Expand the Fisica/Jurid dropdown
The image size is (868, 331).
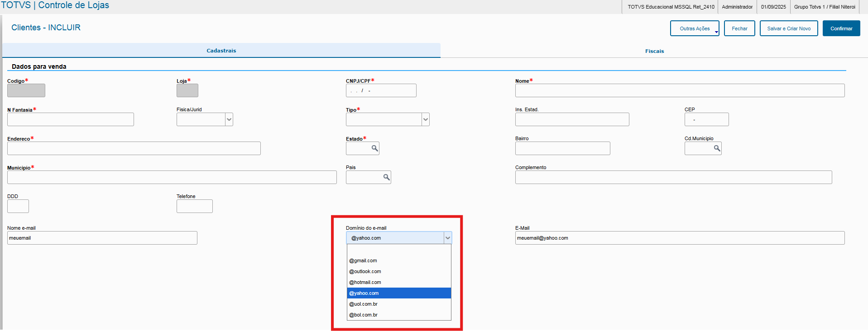click(x=229, y=119)
